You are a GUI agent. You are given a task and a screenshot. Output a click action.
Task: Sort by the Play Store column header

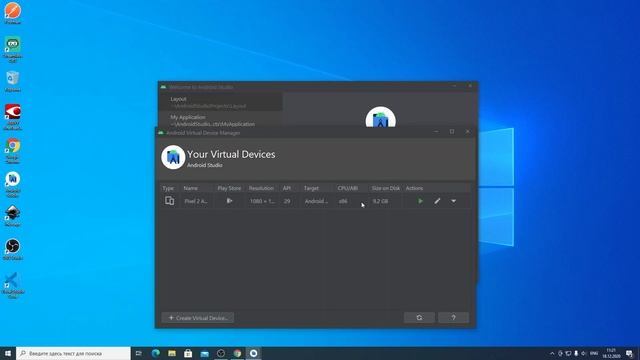(229, 188)
